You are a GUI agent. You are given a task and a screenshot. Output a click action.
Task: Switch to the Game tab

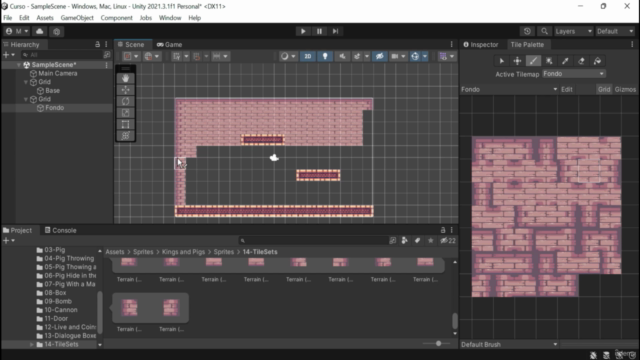pos(169,44)
